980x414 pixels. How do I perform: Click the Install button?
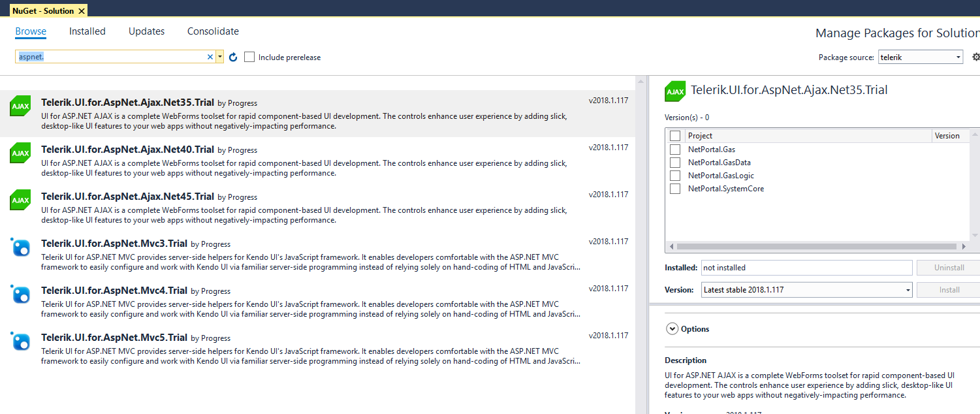coord(948,290)
